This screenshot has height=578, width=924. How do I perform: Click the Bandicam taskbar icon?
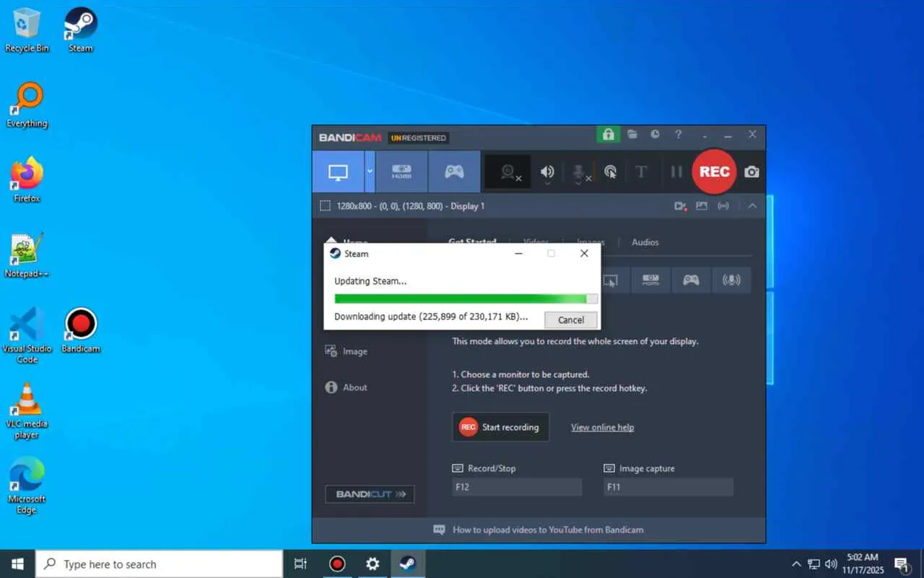(337, 564)
